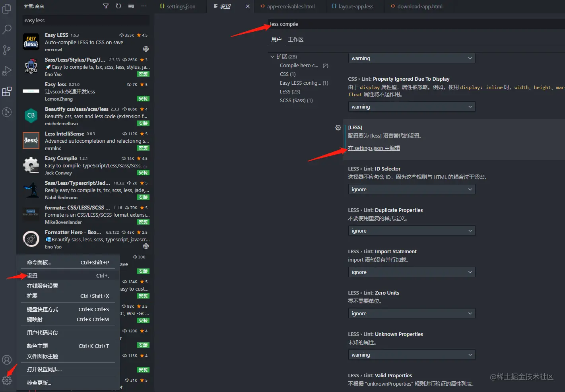Click the Manage gear in activity bar

pyautogui.click(x=7, y=380)
